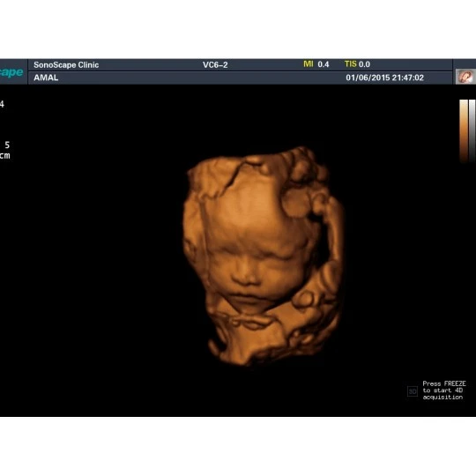476x476 pixels.
Task: Click the umbilical cord beside the face
Action: [x=330, y=243]
